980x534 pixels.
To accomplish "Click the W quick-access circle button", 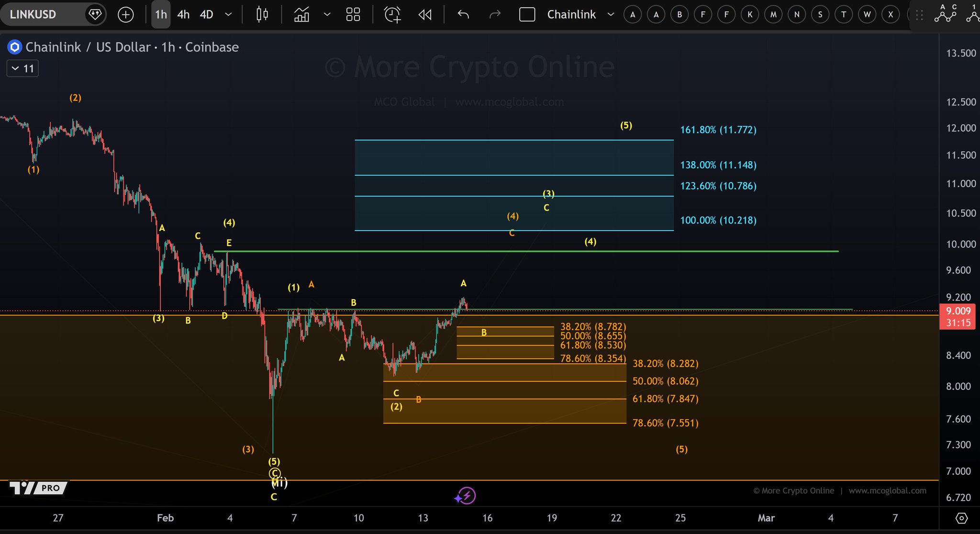I will (867, 14).
